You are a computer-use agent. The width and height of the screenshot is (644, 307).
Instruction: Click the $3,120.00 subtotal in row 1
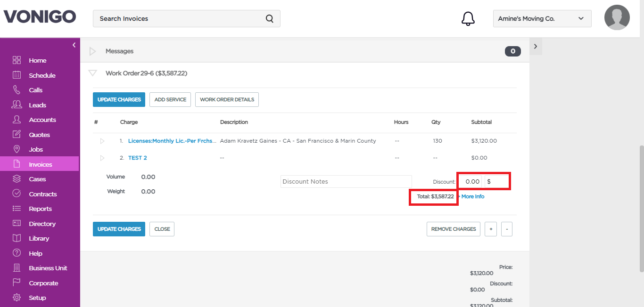(x=484, y=141)
